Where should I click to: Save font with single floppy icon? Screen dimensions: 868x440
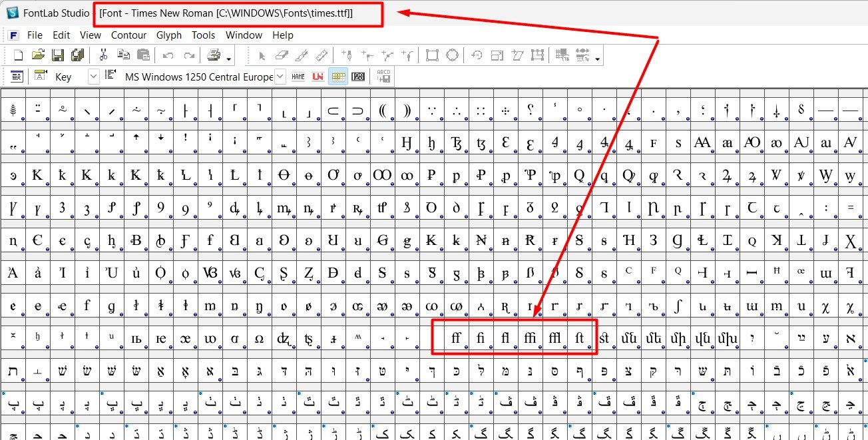[58, 55]
